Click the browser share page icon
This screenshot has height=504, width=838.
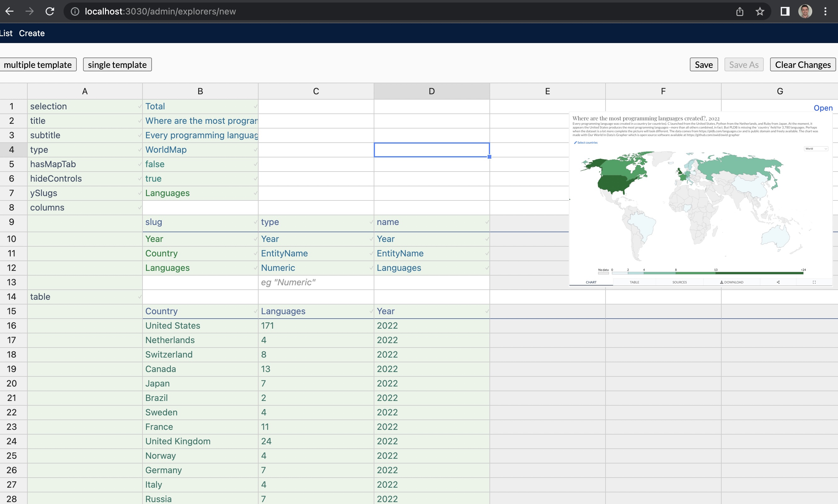click(x=740, y=11)
